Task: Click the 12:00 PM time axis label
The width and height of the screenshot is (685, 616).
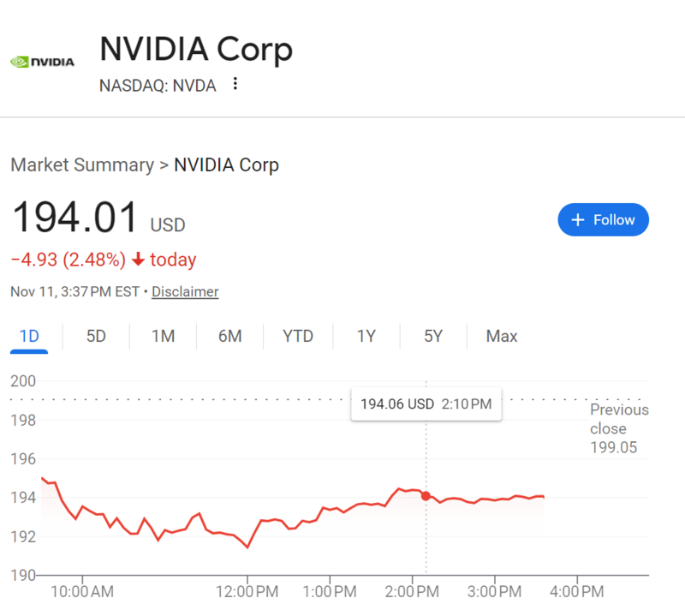Action: (247, 592)
